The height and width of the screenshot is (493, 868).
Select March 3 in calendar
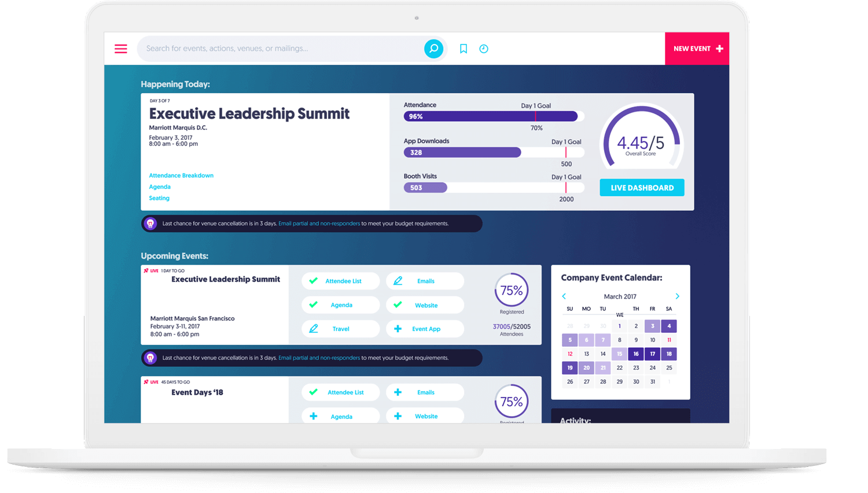tap(652, 326)
